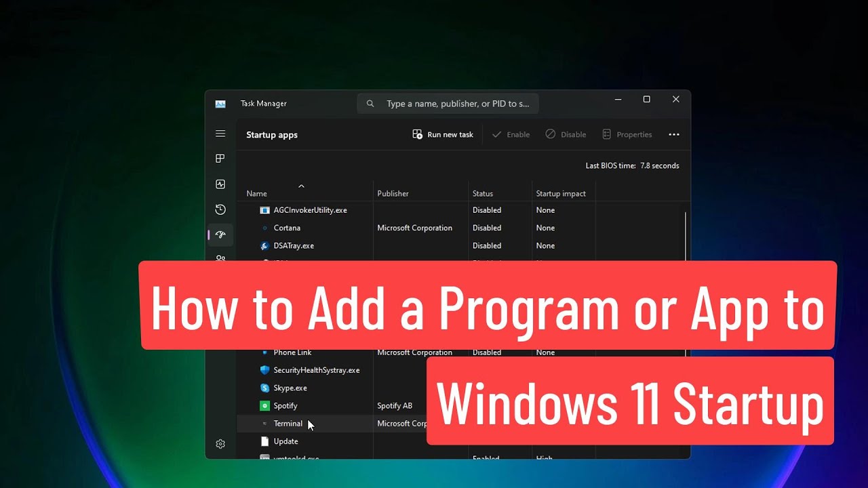The image size is (868, 488).
Task: Select the AGCInvokerUtility.exe entry
Action: [310, 210]
